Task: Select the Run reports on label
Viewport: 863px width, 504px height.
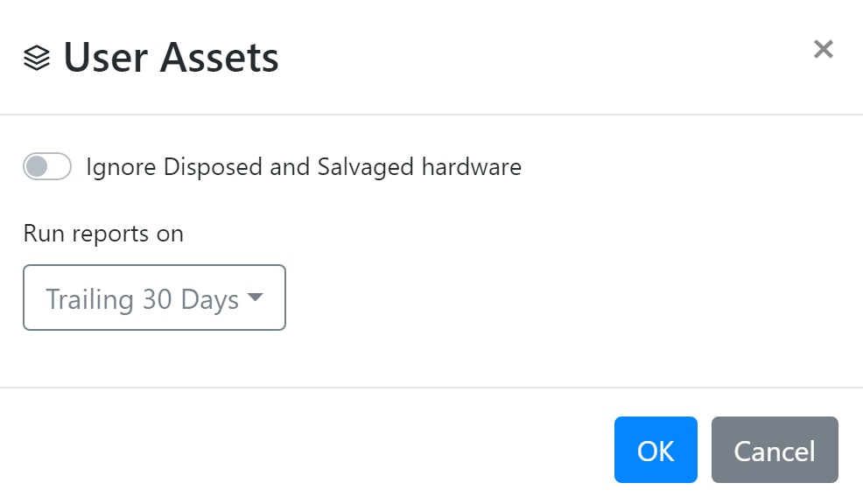Action: (x=102, y=233)
